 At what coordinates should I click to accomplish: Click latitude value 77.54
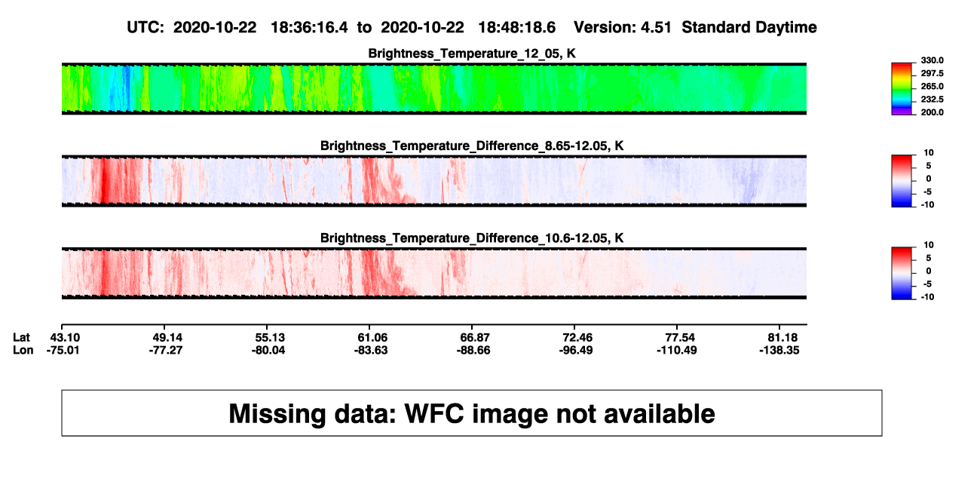point(679,337)
